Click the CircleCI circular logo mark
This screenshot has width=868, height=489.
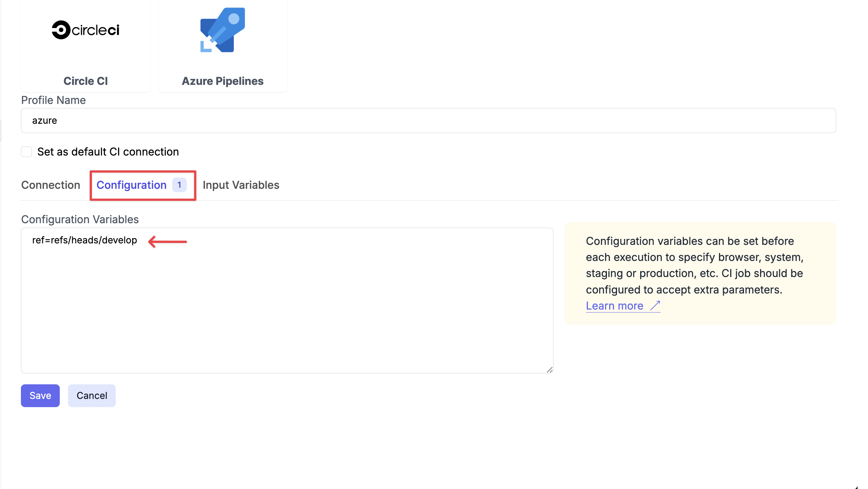coord(61,30)
